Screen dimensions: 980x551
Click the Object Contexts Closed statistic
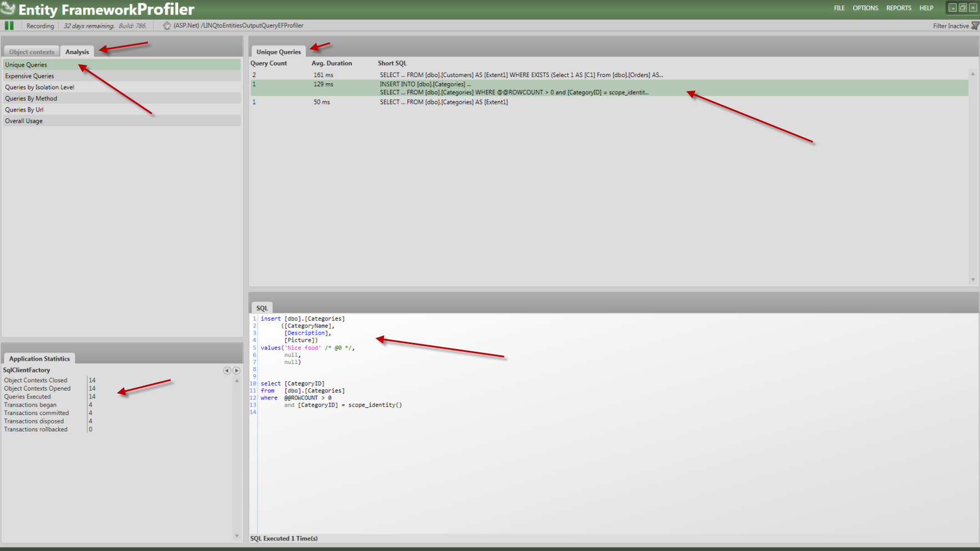36,380
